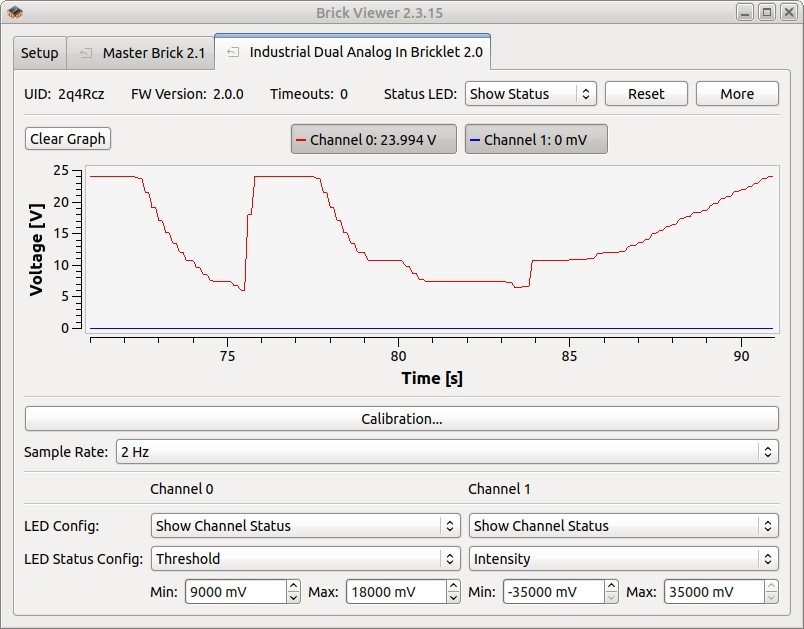
Task: Click the Clear Graph button
Action: (x=68, y=139)
